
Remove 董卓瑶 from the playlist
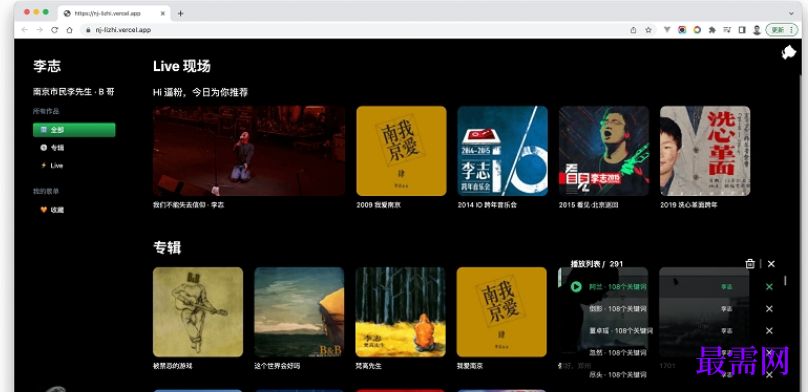click(x=769, y=331)
